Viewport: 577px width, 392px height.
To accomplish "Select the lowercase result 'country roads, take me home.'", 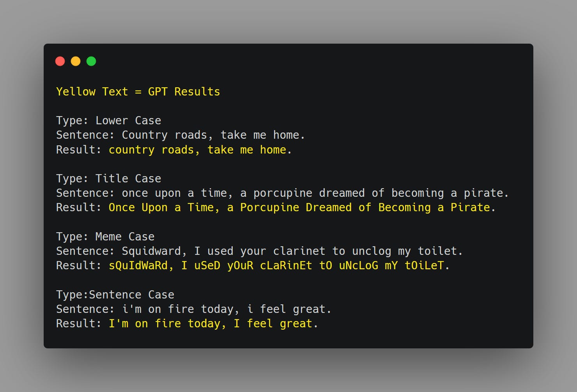I will pos(200,150).
